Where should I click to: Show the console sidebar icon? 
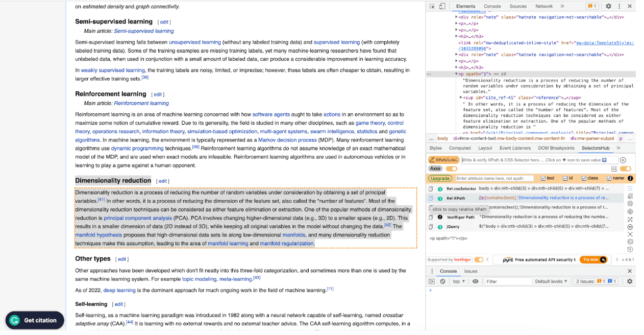tap(432, 281)
